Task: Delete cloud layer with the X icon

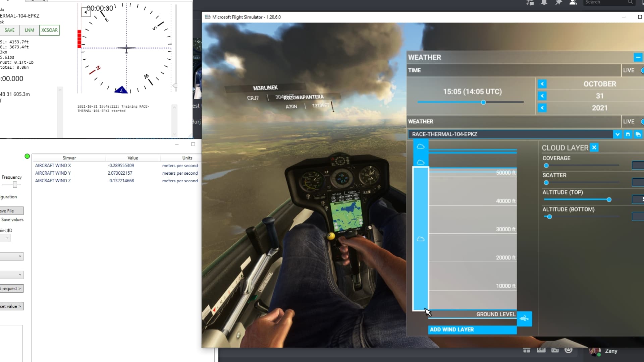Action: [594, 147]
